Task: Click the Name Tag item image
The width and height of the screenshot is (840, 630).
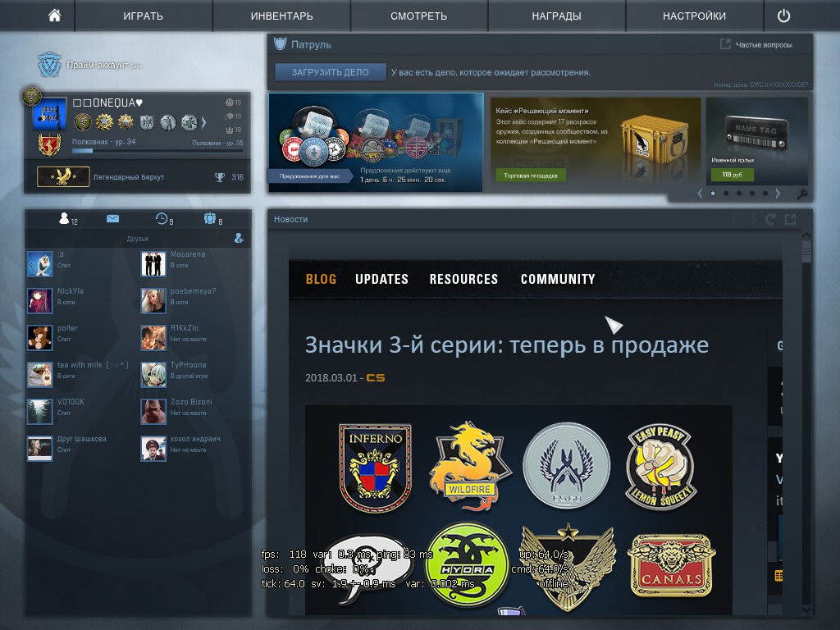Action: pos(756,134)
